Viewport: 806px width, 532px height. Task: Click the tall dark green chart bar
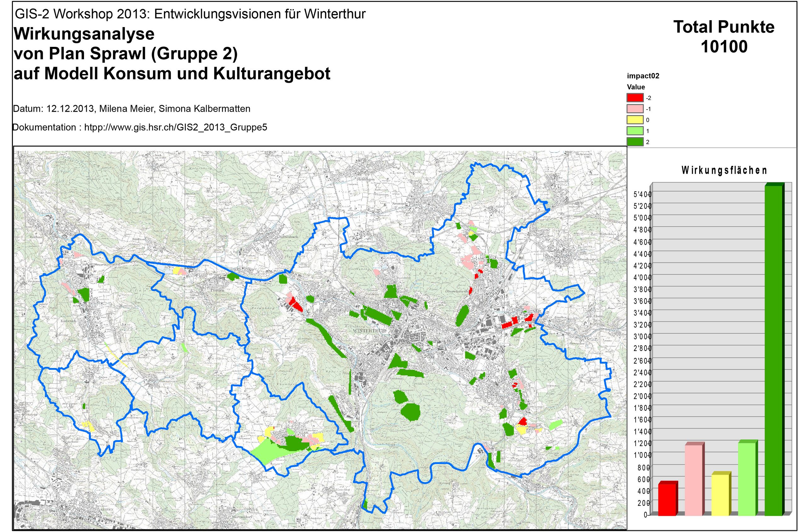click(x=774, y=349)
